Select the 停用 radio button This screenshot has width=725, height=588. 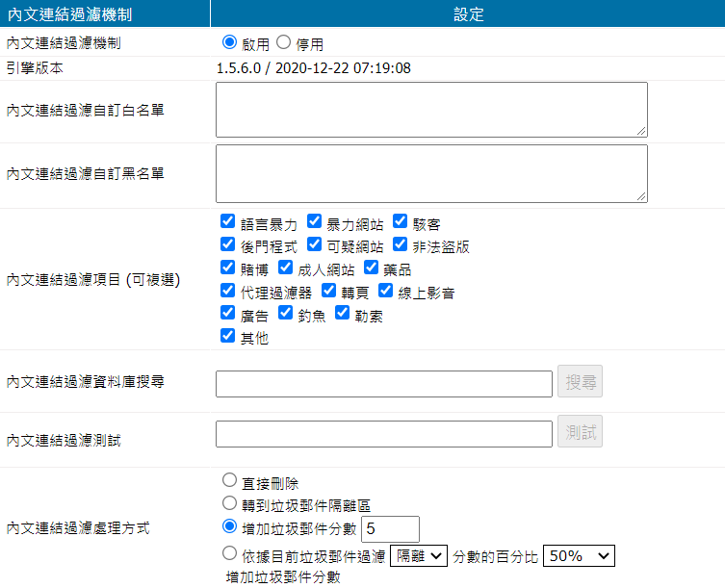coord(283,42)
